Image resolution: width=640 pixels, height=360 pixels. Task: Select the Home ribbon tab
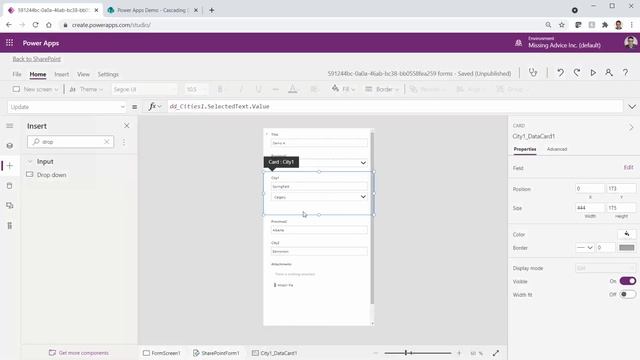click(x=38, y=74)
